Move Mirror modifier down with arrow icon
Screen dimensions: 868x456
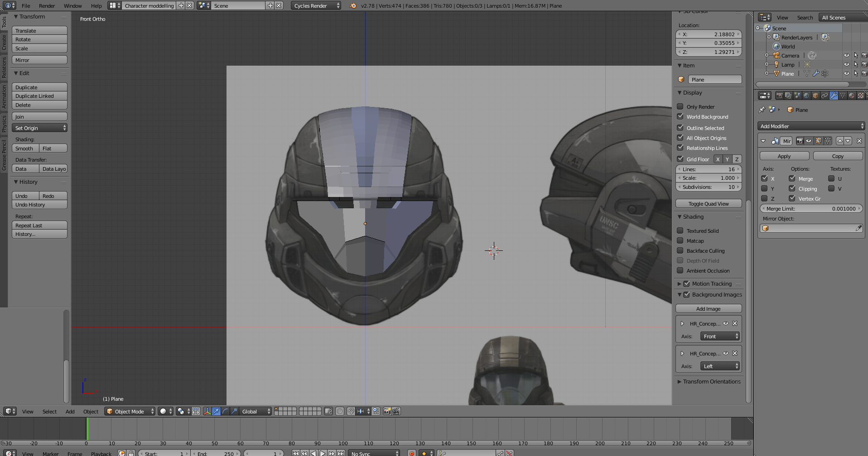click(848, 141)
